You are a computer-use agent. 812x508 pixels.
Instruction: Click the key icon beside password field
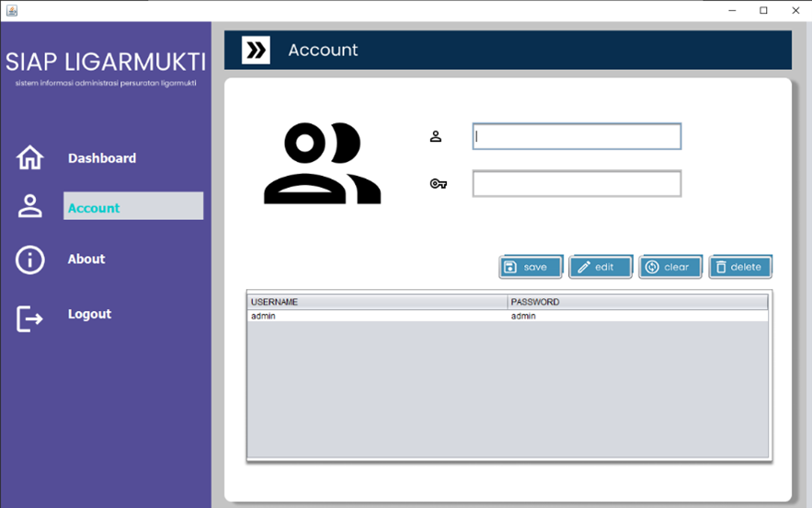(x=438, y=184)
